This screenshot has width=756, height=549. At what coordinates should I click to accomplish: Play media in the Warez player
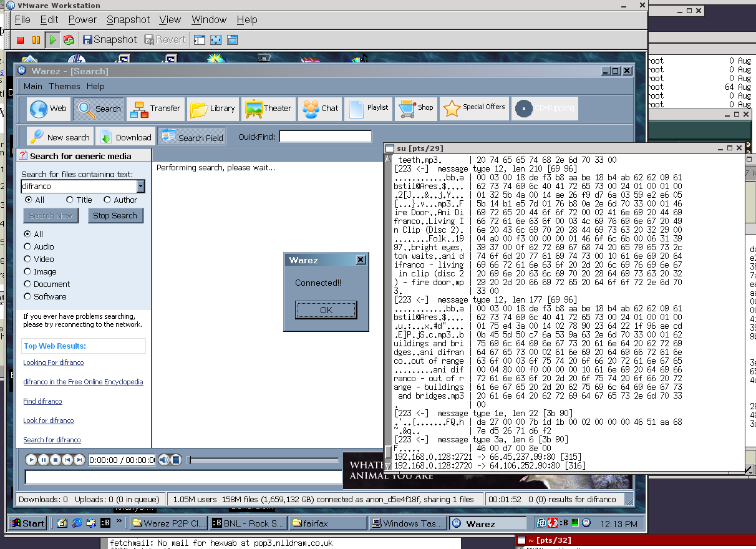(31, 460)
